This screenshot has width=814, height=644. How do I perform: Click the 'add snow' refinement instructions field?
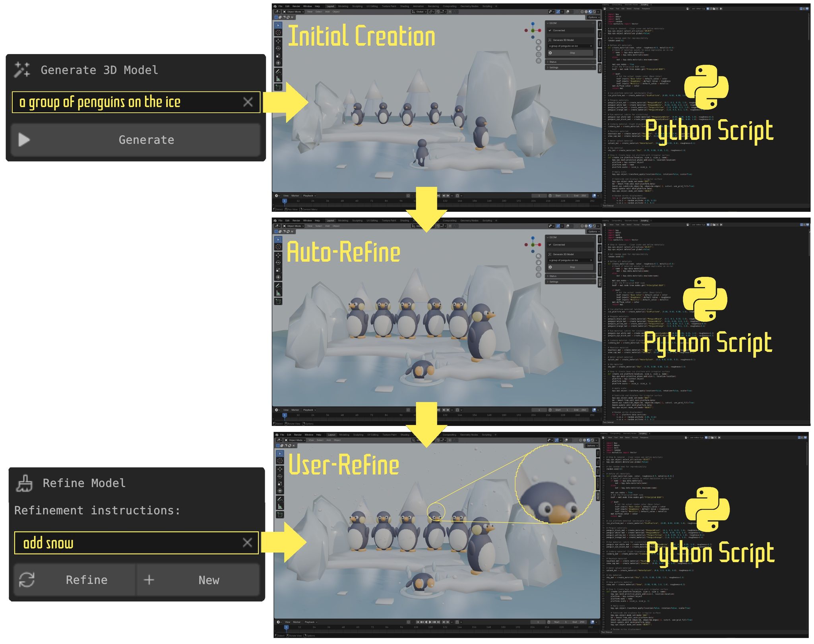(x=136, y=543)
